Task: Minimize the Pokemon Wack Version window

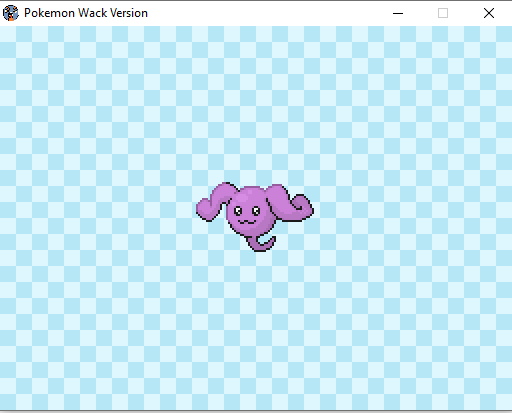Action: click(x=398, y=13)
